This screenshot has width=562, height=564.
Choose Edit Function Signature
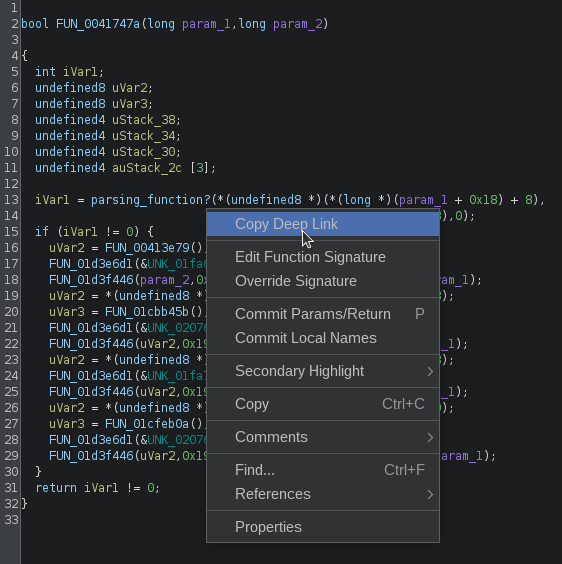tap(323, 257)
